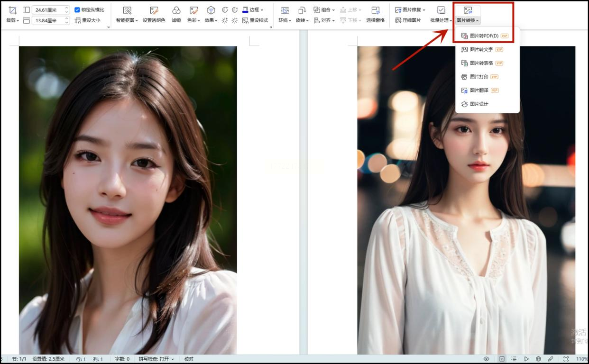Open the Border (边框) dropdown
The width and height of the screenshot is (589, 364).
click(x=253, y=9)
